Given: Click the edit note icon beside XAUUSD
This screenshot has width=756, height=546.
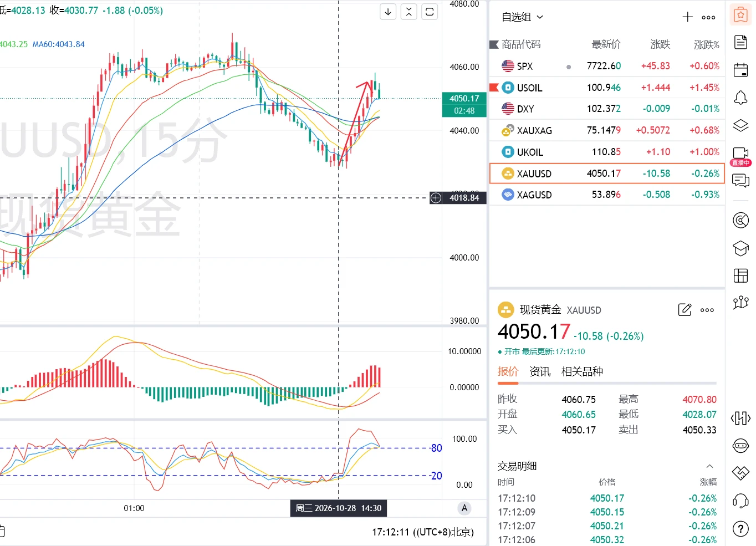Looking at the screenshot, I should [685, 310].
